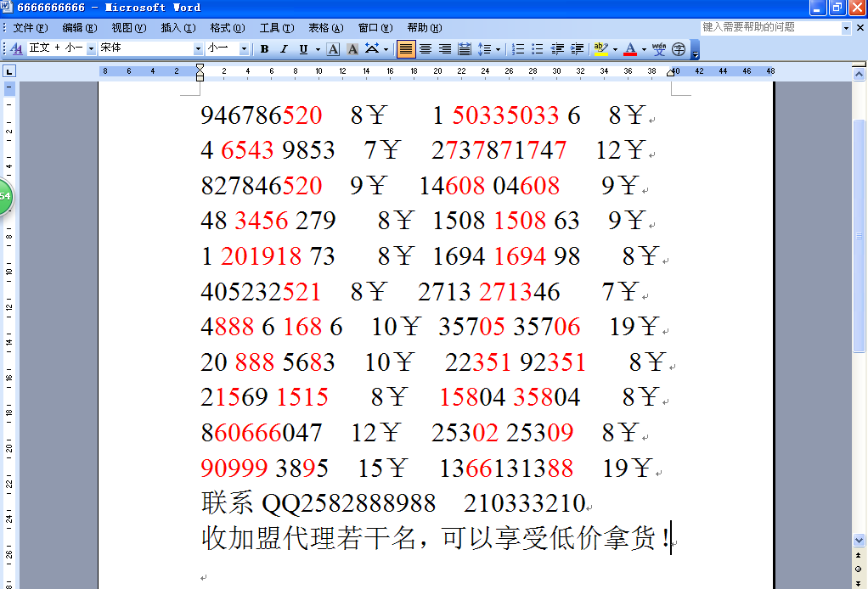Open the 帮助(H) menu
Screen dimensions: 868x589
(x=425, y=28)
